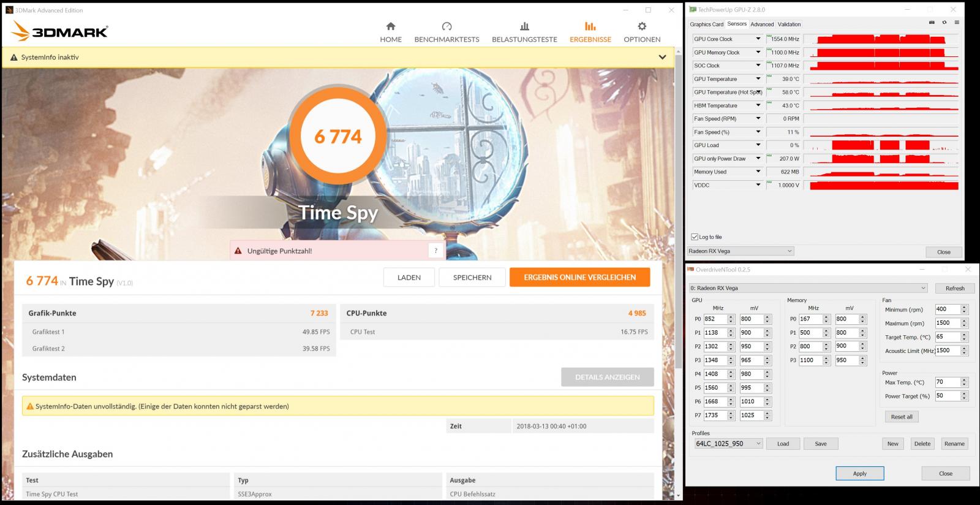
Task: Click the LADEN button
Action: pos(409,277)
